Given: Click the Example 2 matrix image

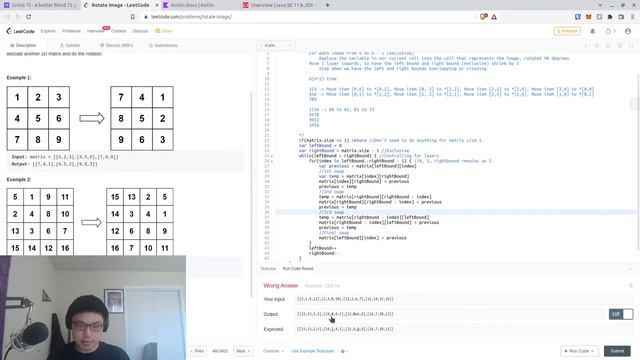Looking at the screenshot, I should (x=90, y=222).
